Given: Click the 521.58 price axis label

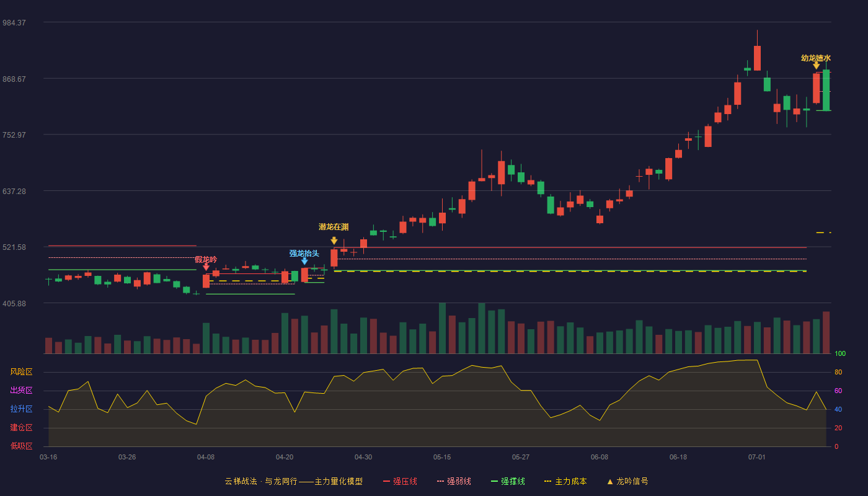Looking at the screenshot, I should tap(14, 247).
